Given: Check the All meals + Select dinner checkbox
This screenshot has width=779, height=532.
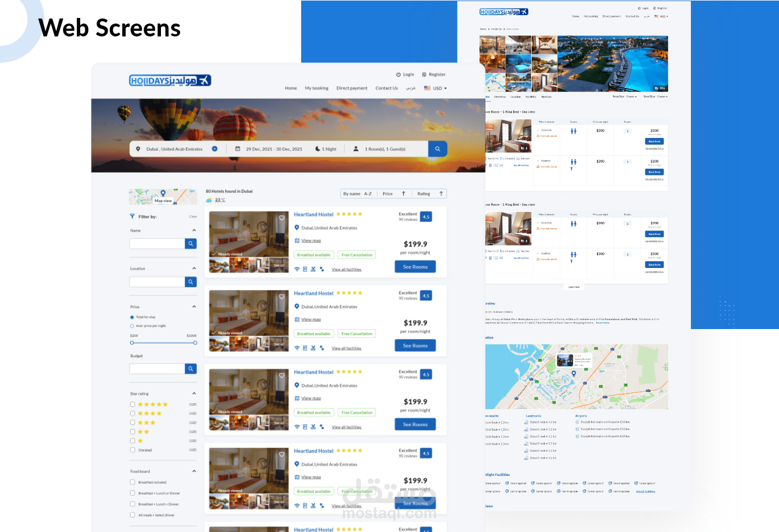Looking at the screenshot, I should point(133,515).
